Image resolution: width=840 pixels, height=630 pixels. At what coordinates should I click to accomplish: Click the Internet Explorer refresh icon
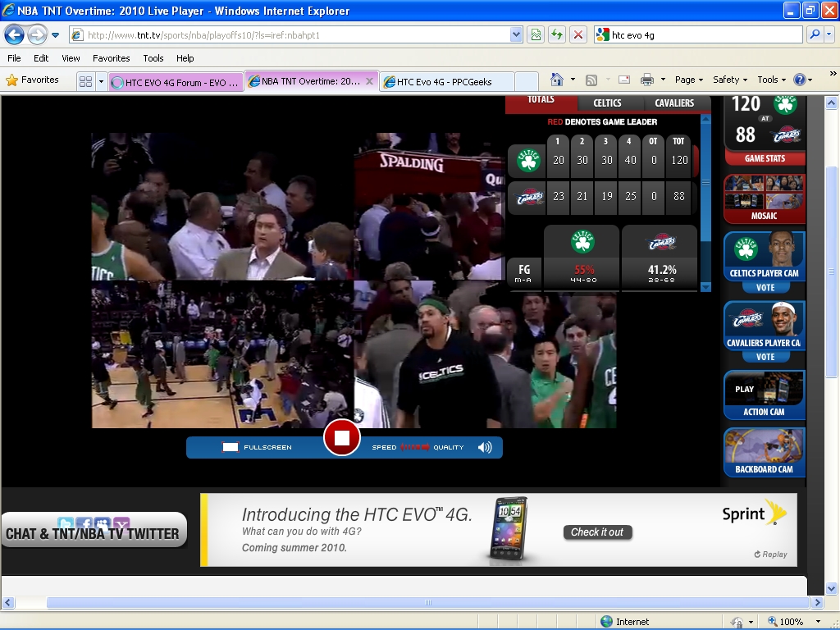557,34
